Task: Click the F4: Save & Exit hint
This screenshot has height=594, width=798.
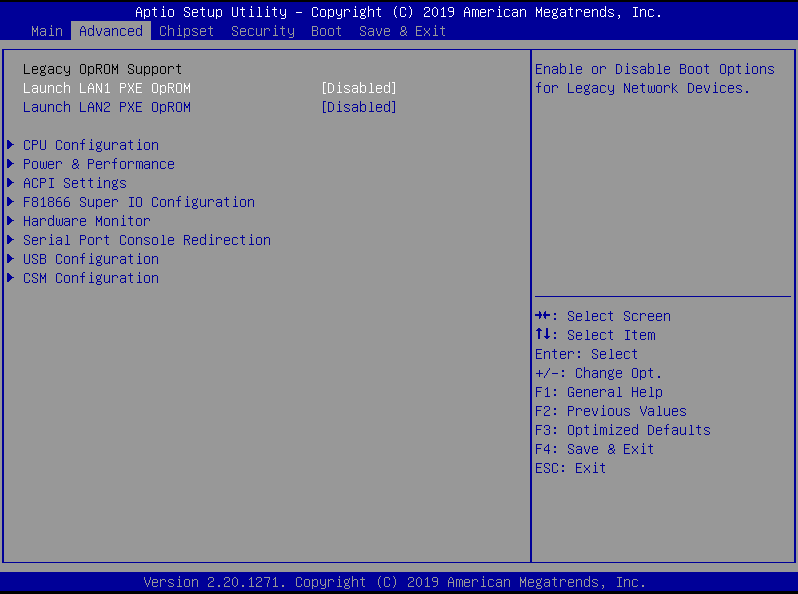Action: (594, 449)
